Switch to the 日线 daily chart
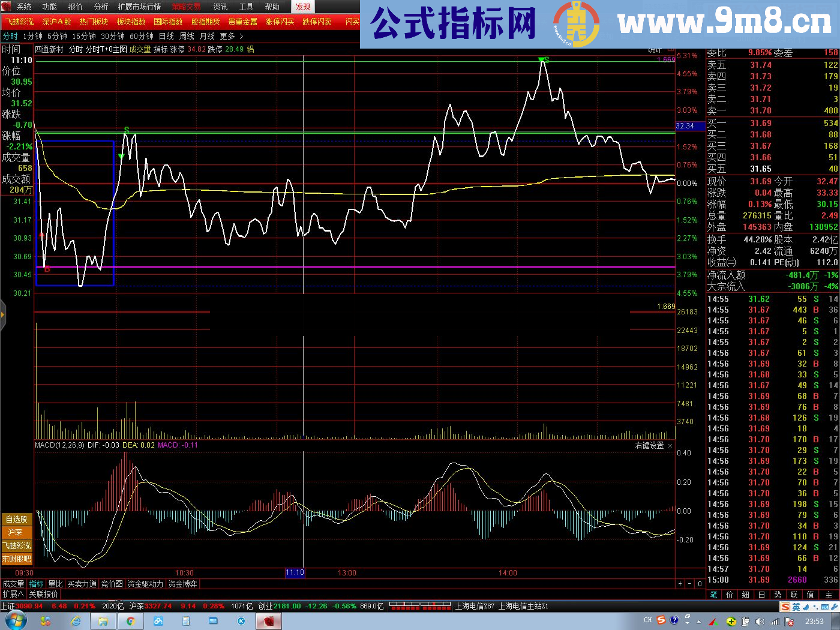This screenshot has height=630, width=840. point(166,37)
